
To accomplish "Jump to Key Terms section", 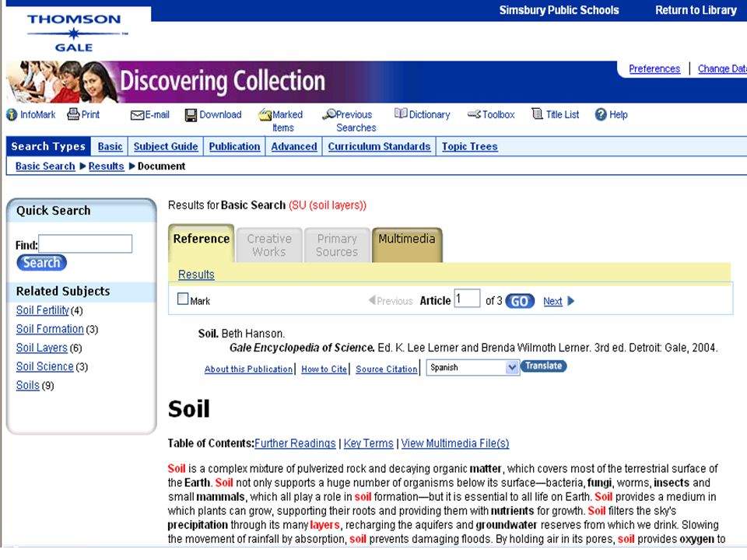I will [x=369, y=443].
